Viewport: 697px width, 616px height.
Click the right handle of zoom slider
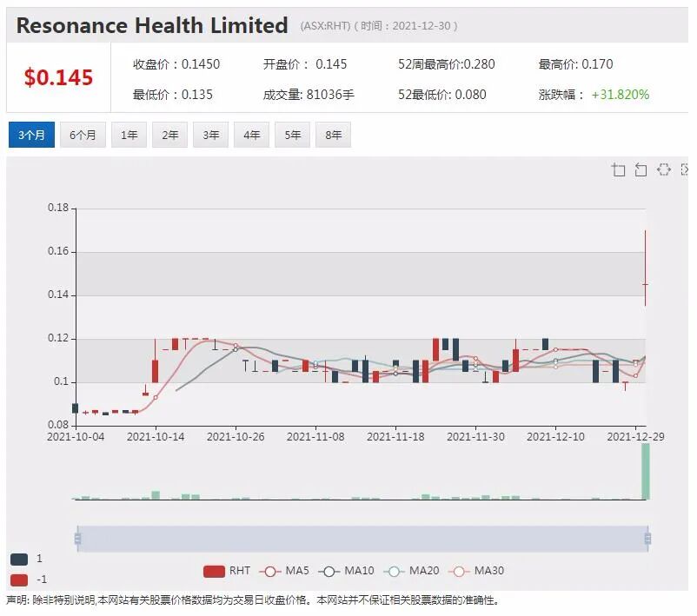(647, 539)
